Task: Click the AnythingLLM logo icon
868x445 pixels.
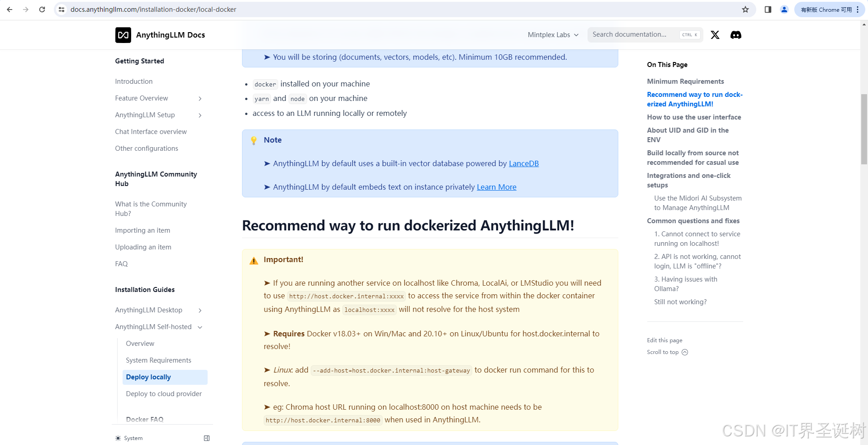Action: 123,35
